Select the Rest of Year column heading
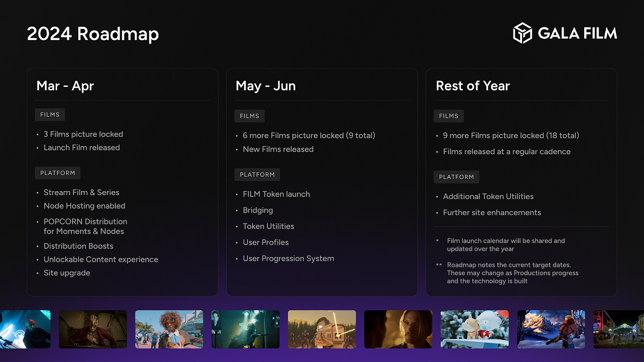The height and width of the screenshot is (362, 644). pyautogui.click(x=473, y=86)
